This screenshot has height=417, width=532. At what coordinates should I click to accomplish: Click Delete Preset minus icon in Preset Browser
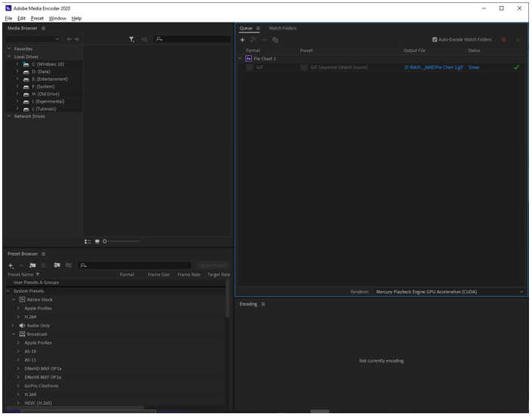point(21,265)
